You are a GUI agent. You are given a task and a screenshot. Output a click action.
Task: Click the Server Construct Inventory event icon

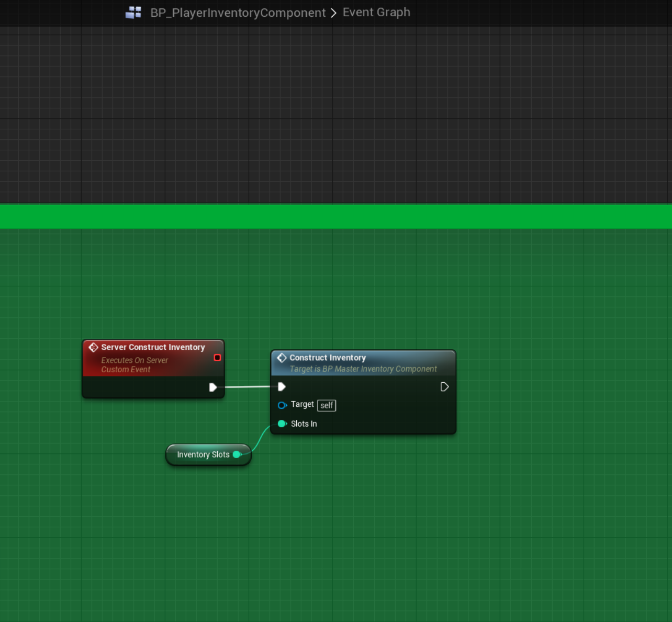[x=93, y=347]
